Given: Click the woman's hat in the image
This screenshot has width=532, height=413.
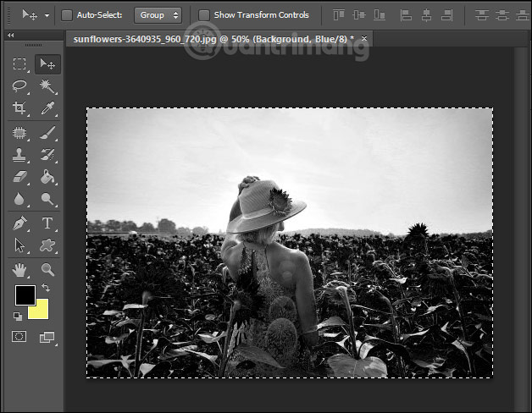Looking at the screenshot, I should 267,206.
